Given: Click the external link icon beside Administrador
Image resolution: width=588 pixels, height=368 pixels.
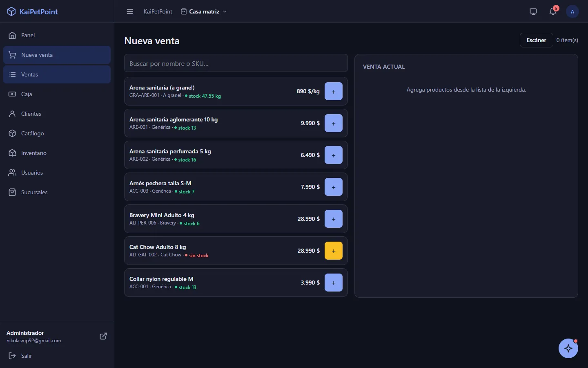Looking at the screenshot, I should (x=103, y=336).
